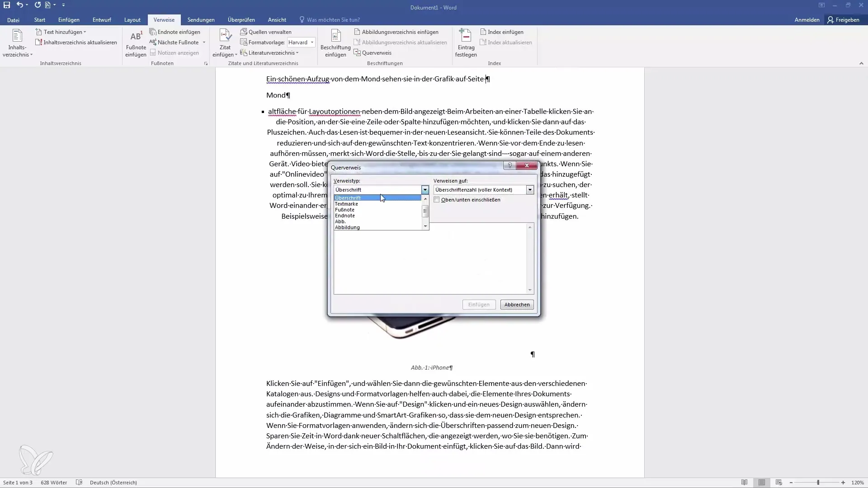Click the proofing check icon in status bar
This screenshot has width=868, height=488.
tap(79, 483)
